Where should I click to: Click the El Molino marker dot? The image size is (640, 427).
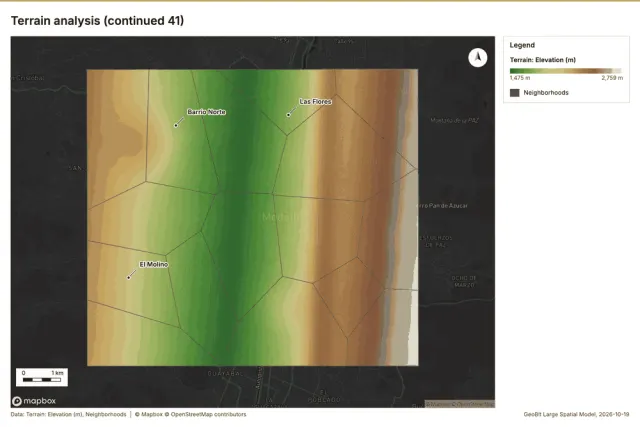129,278
